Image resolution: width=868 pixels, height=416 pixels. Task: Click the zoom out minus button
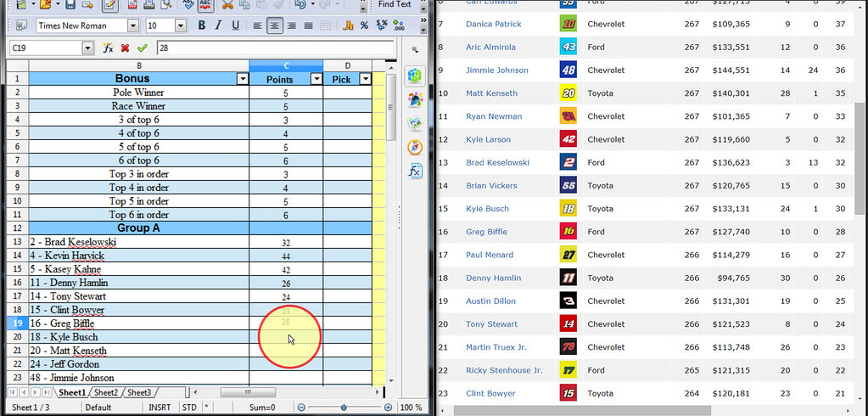tap(301, 408)
